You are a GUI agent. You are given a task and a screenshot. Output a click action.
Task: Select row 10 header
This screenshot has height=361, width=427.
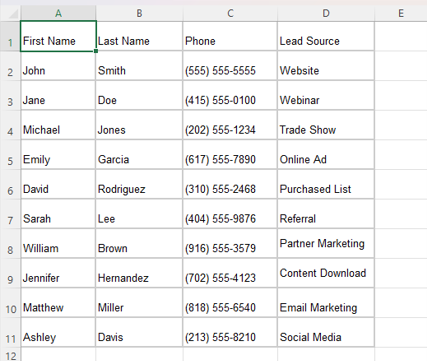(10, 303)
